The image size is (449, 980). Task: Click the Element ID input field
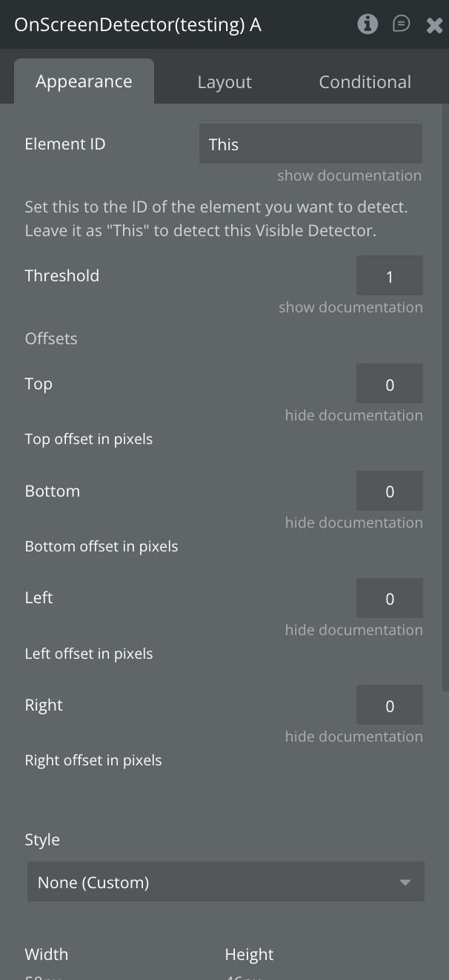tap(310, 144)
